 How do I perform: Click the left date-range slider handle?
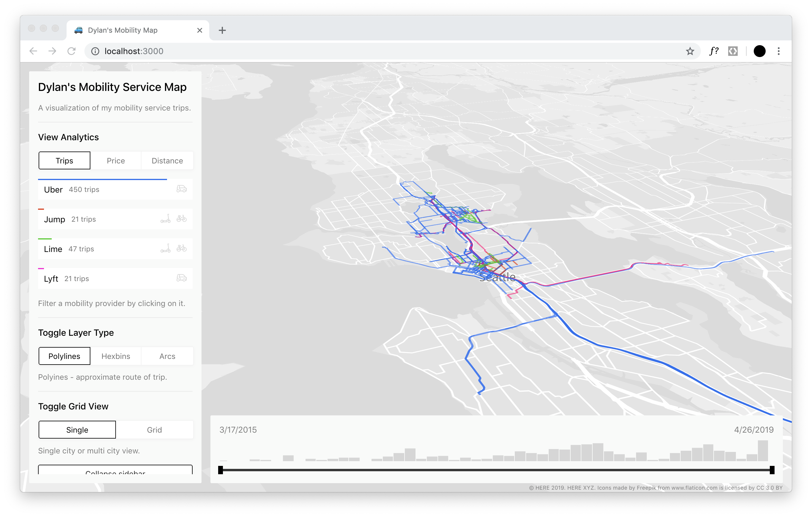coord(221,470)
